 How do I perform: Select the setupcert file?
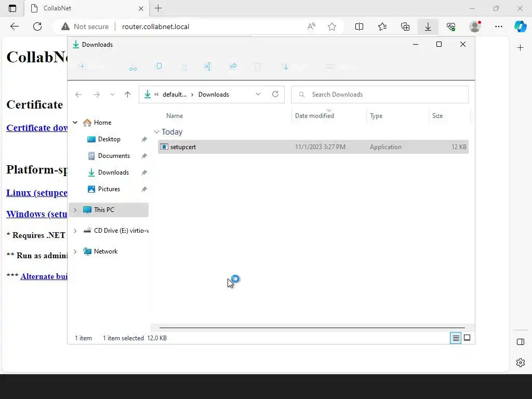[x=313, y=147]
